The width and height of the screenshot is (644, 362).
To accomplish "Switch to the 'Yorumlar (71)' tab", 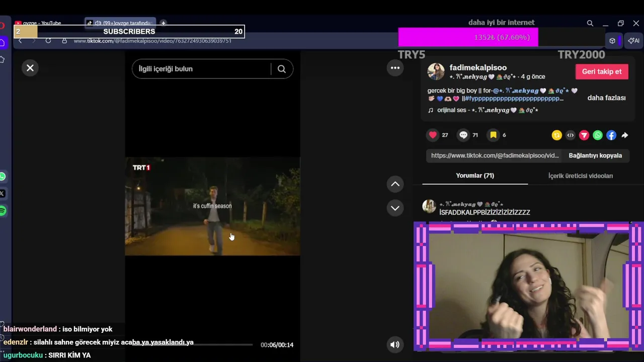I will point(475,175).
